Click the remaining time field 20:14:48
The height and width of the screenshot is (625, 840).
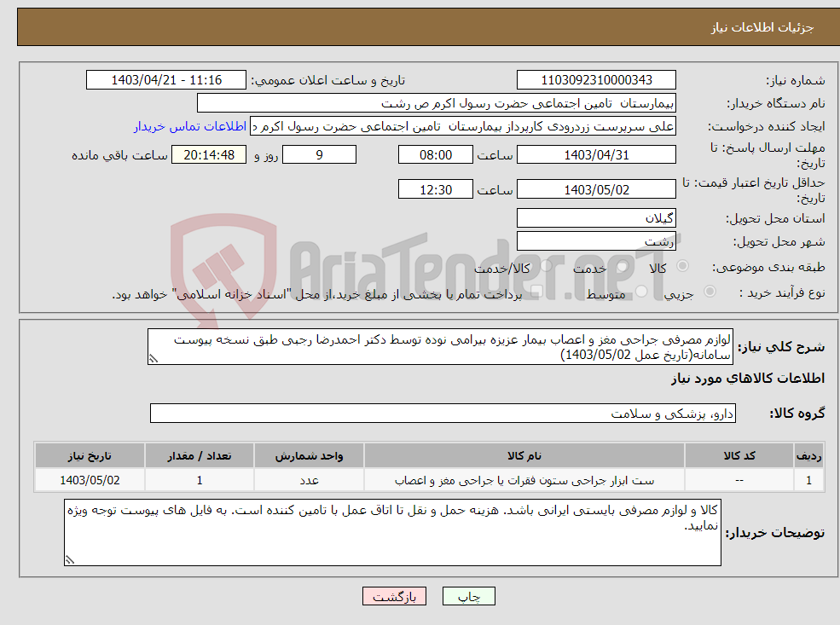(x=209, y=155)
